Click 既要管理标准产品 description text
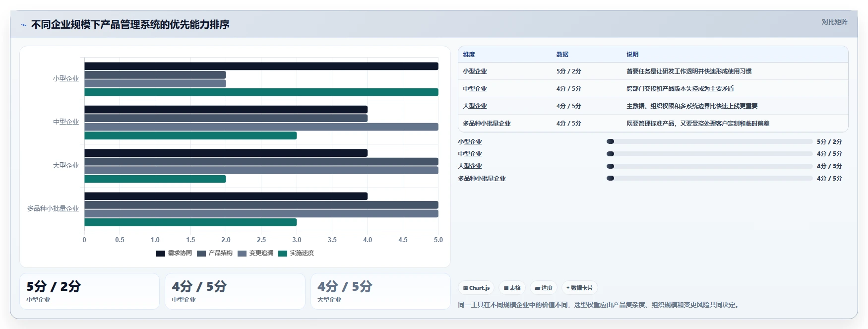Viewport: 868px width, 329px height. coord(698,124)
